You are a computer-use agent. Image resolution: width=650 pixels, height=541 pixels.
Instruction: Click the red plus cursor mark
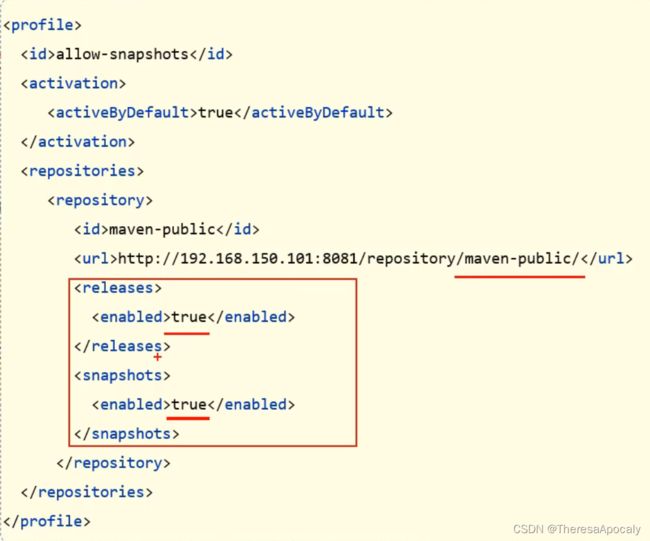[158, 357]
